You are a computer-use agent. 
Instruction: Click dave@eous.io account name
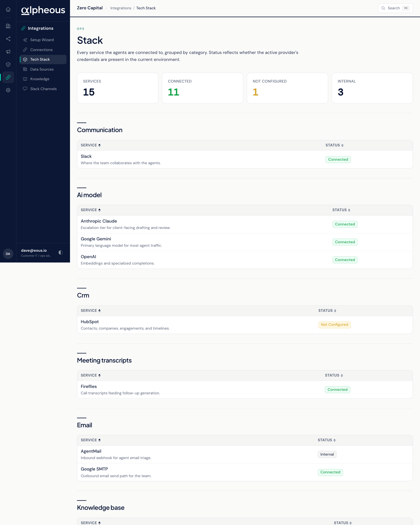(34, 250)
